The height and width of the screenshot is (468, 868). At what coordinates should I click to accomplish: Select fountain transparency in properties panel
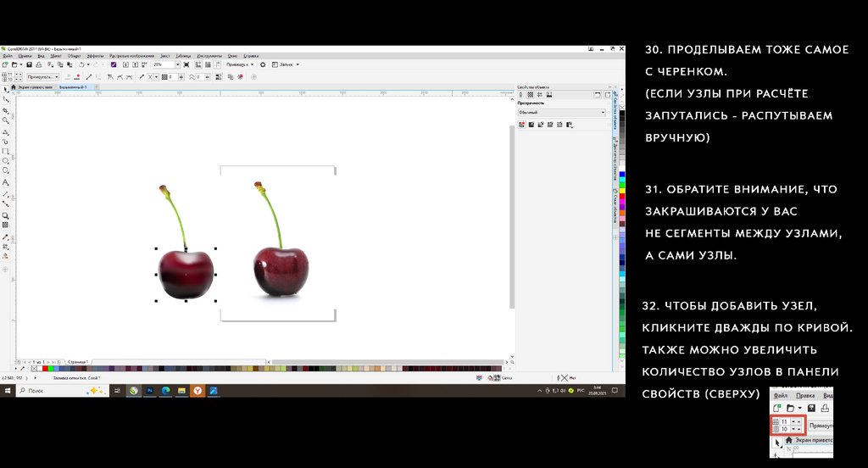540,125
